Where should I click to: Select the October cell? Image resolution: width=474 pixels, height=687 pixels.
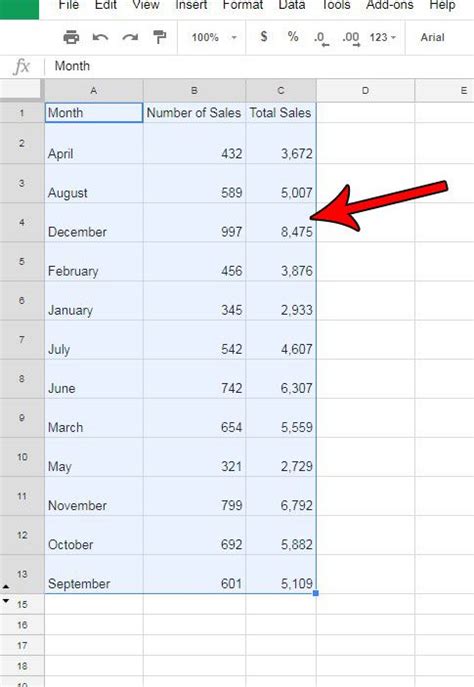[x=94, y=535]
